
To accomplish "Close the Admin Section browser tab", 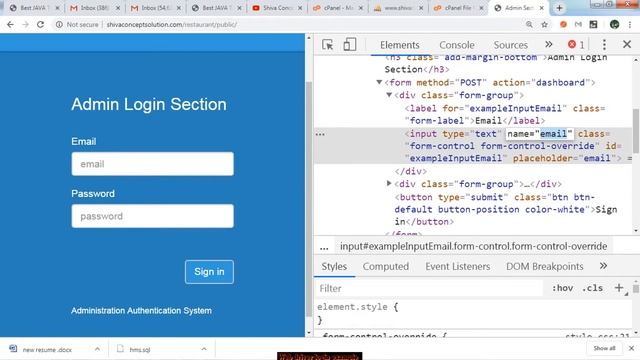I will pos(542,8).
